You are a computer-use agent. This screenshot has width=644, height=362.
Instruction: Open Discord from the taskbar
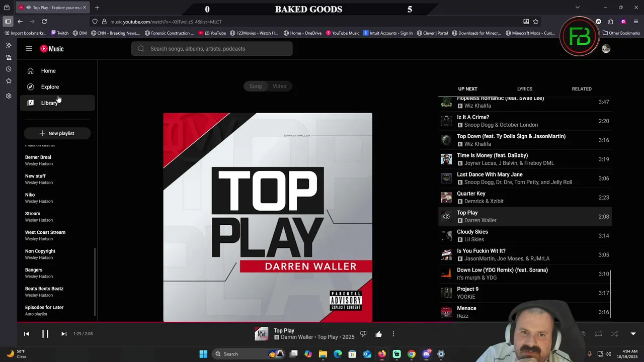(426, 354)
